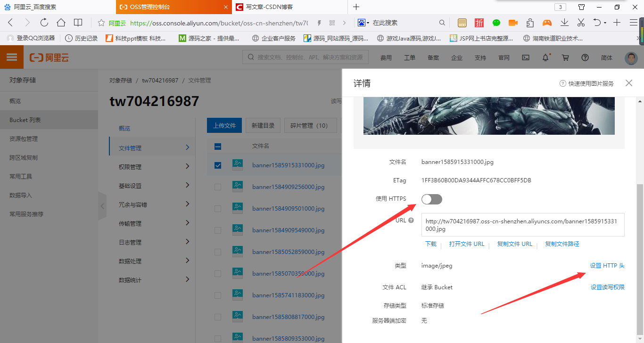
Task: Open the help question mark icon in header
Action: (x=585, y=57)
